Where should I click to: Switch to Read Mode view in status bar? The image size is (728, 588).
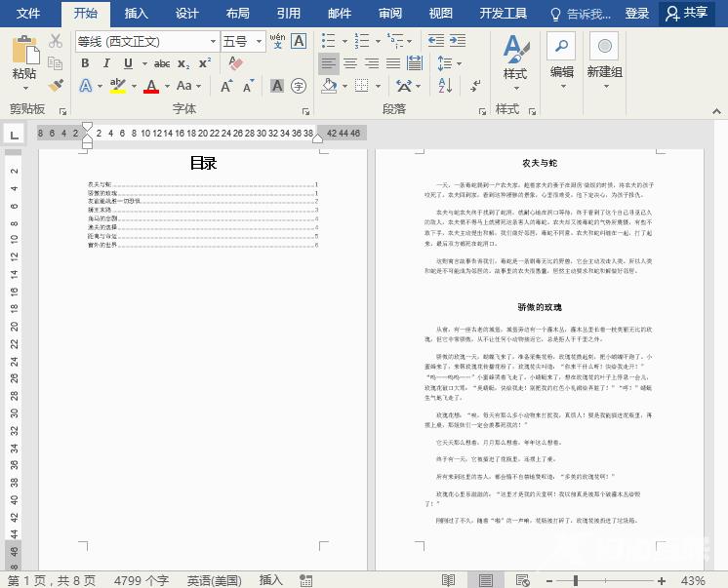448,580
